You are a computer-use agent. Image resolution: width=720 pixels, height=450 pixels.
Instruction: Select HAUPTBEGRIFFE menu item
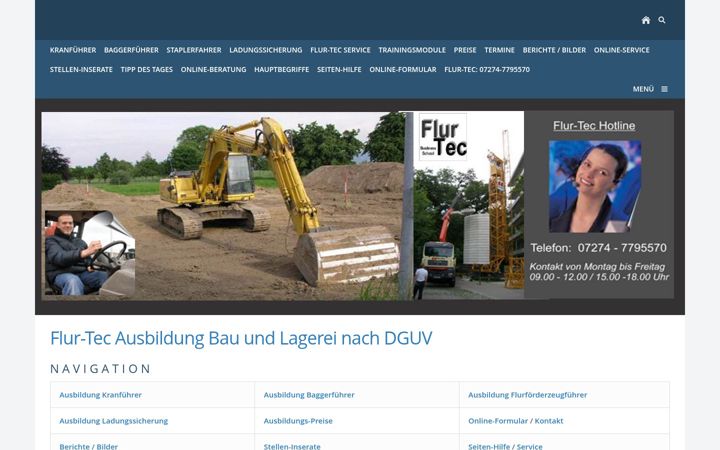pos(281,69)
